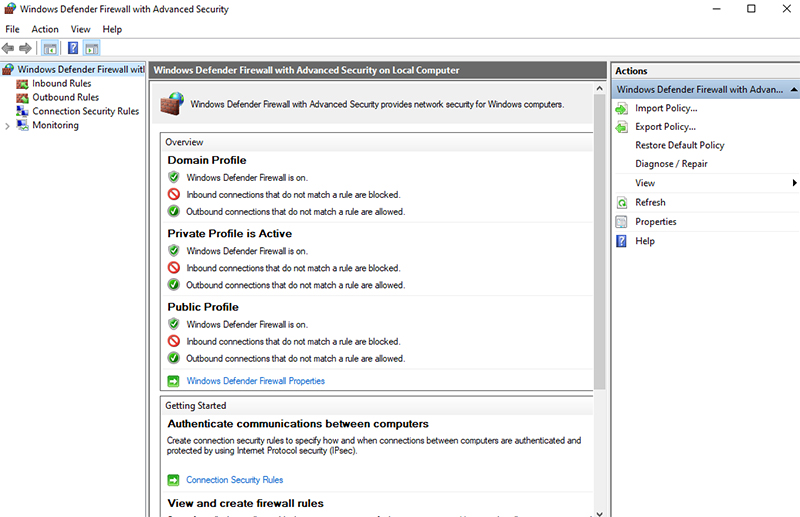Click the Connection Security Rules tree icon
800x517 pixels.
[x=22, y=111]
